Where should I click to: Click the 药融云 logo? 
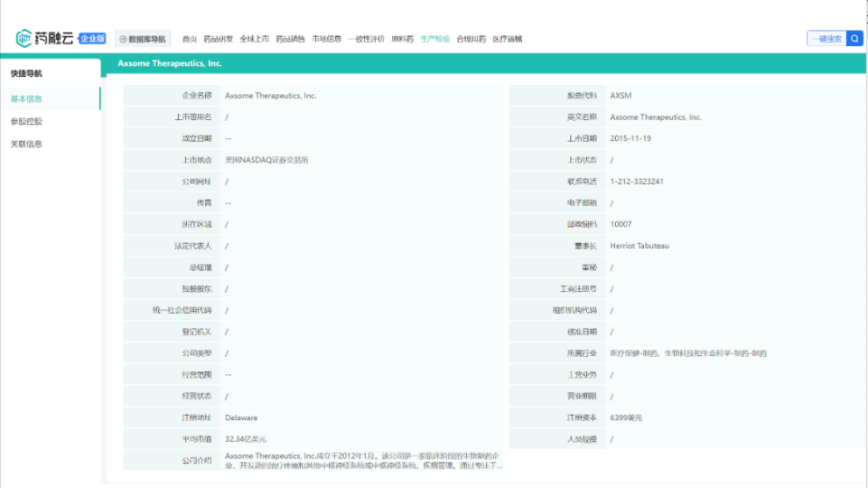click(44, 38)
